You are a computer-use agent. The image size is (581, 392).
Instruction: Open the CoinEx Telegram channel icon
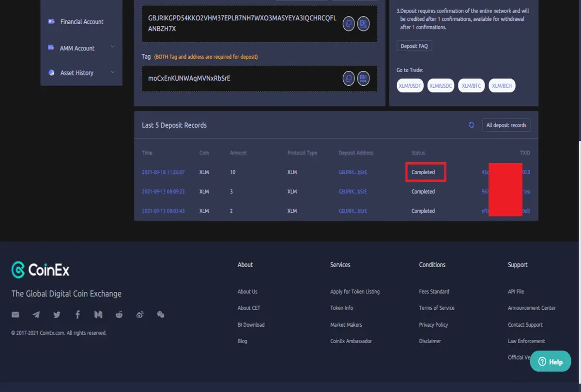(x=36, y=315)
